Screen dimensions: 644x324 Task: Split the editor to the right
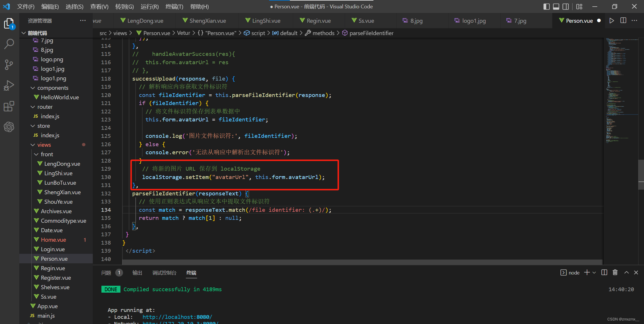pyautogui.click(x=623, y=21)
